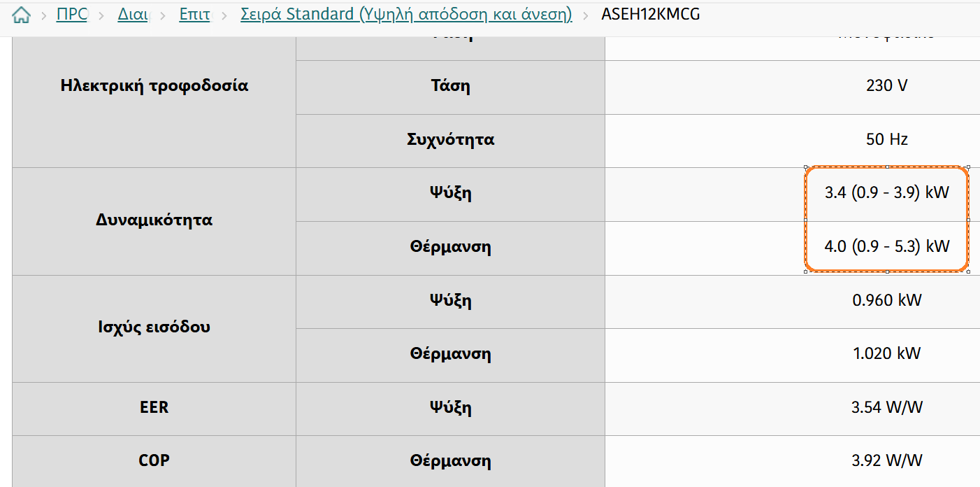
Task: Open the Διαι breadcrumb link
Action: [x=133, y=14]
